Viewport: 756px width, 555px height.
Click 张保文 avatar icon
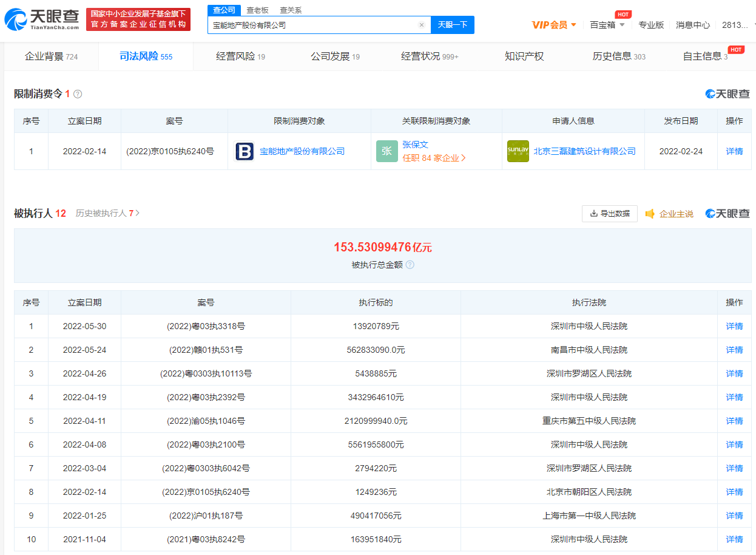386,151
